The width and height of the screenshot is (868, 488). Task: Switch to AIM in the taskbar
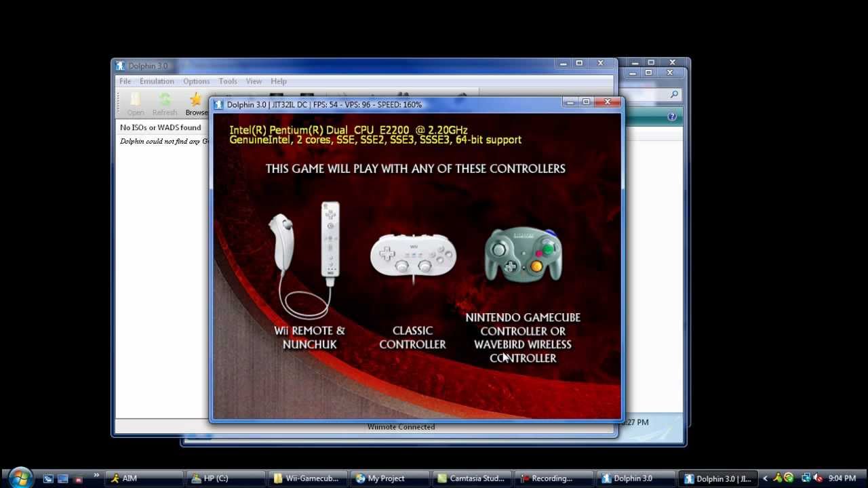(x=144, y=479)
